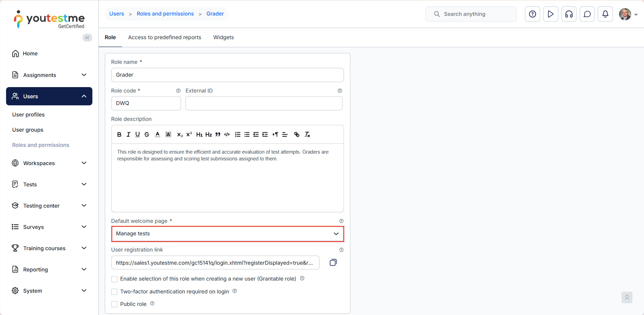644x315 pixels.
Task: Open the notifications bell
Action: [605, 14]
